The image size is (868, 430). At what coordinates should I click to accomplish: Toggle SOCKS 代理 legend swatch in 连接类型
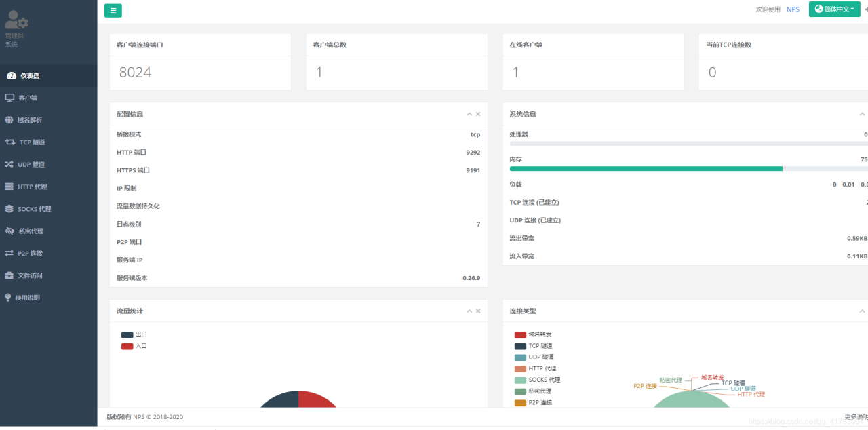(520, 380)
